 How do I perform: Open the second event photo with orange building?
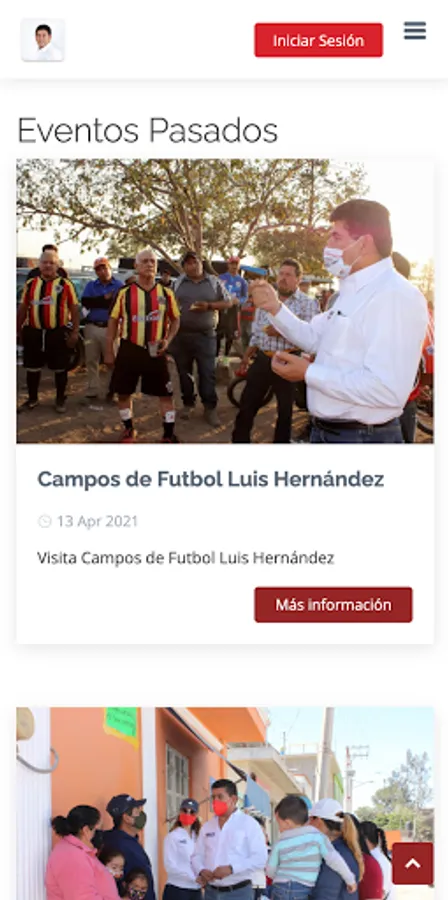225,804
